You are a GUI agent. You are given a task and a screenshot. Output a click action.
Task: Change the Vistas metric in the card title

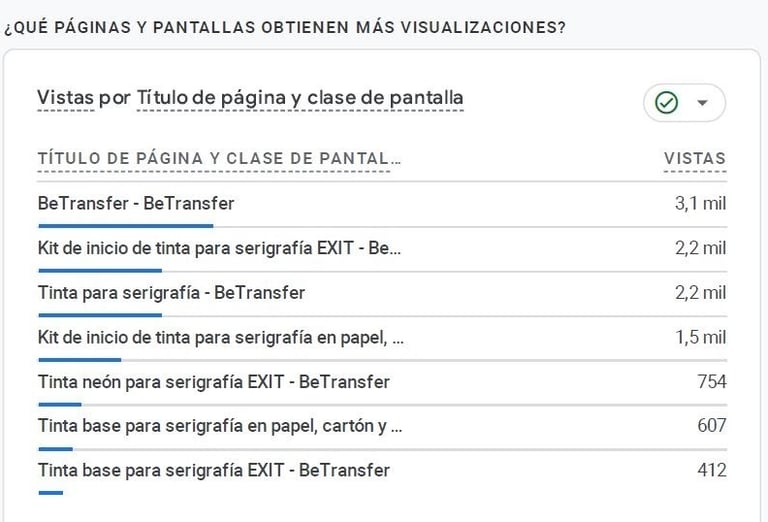65,97
